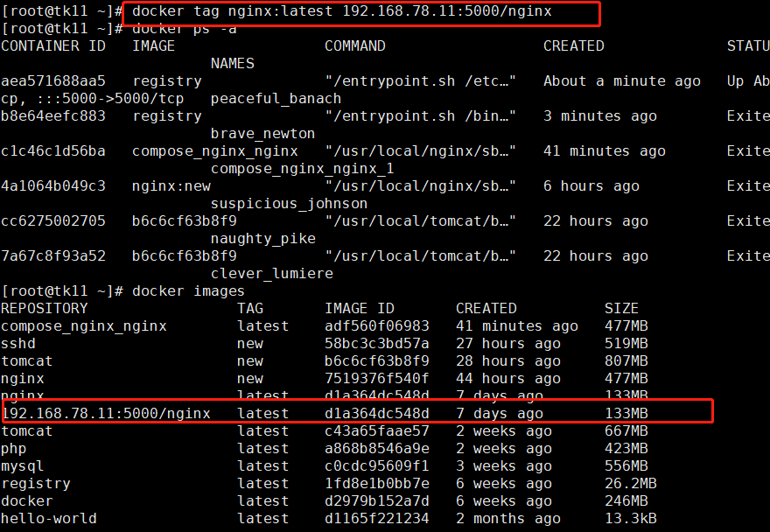Click the NAMES column header
This screenshot has width=770, height=532.
[x=232, y=64]
